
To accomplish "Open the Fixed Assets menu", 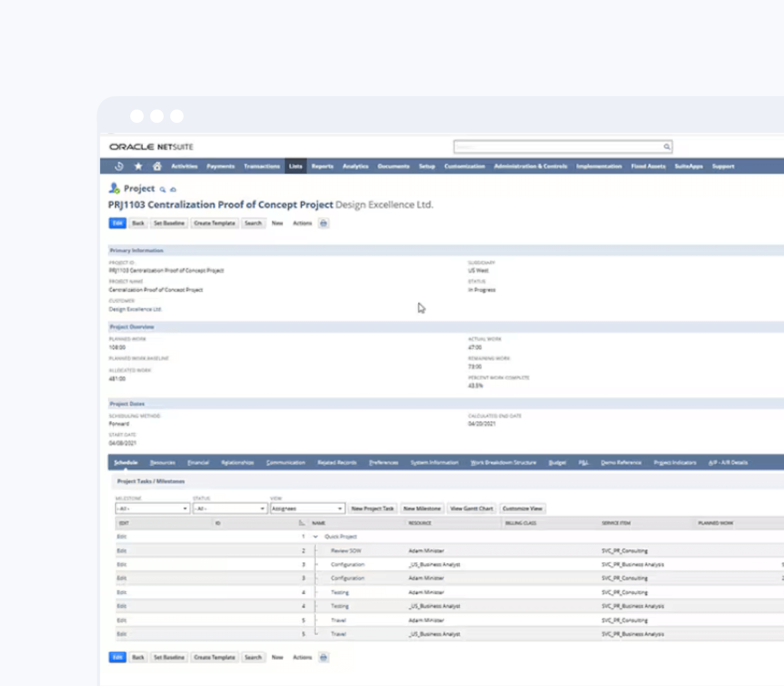I will pos(648,166).
